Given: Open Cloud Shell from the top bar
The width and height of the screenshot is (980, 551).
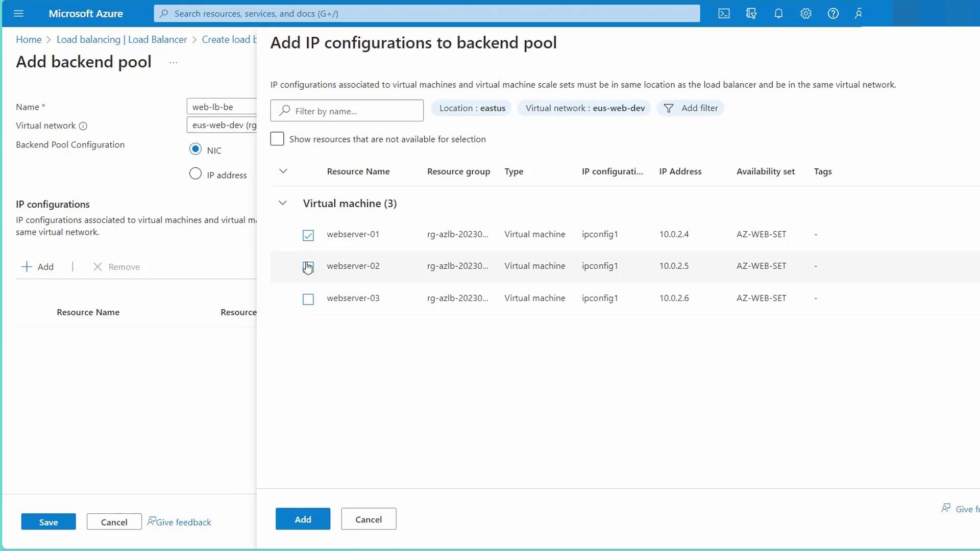Looking at the screenshot, I should [x=724, y=14].
